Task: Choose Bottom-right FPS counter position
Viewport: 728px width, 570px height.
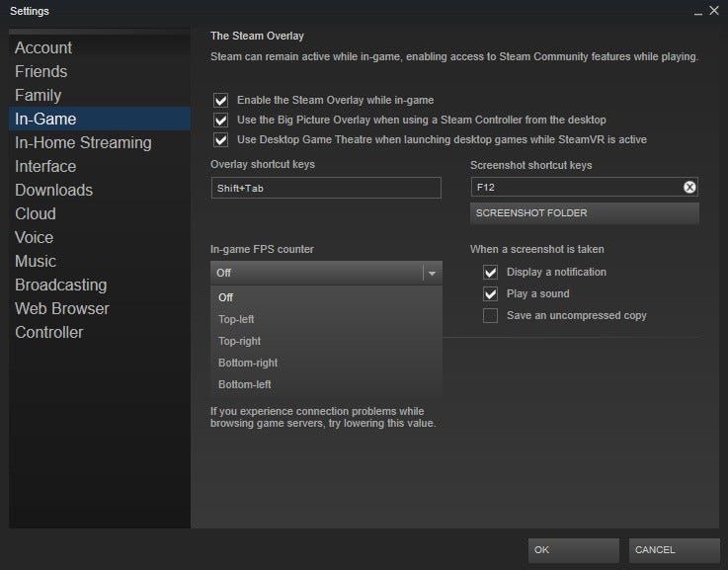Action: 326,363
